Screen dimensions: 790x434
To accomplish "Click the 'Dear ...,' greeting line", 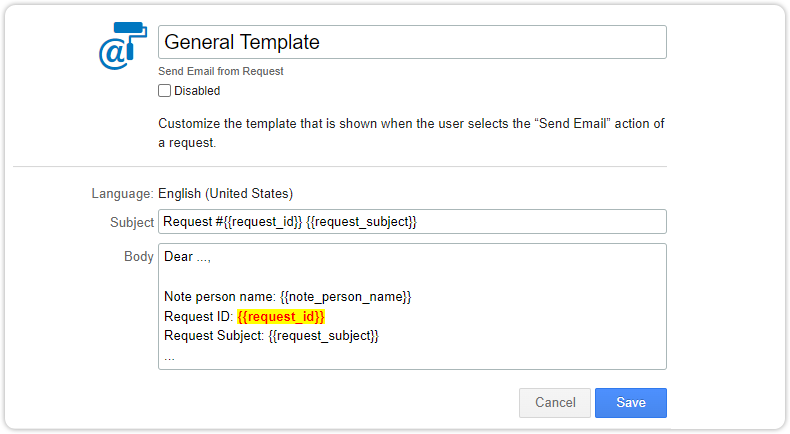I will pos(187,257).
